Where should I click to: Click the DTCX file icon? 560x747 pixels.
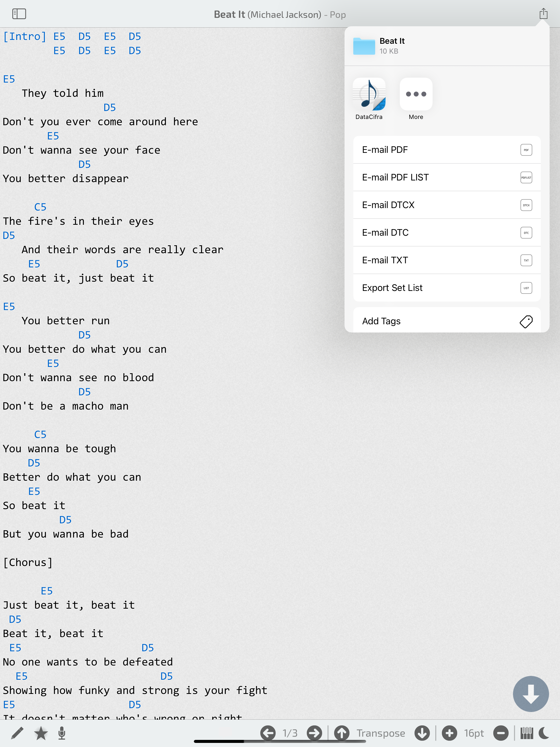[x=526, y=205]
